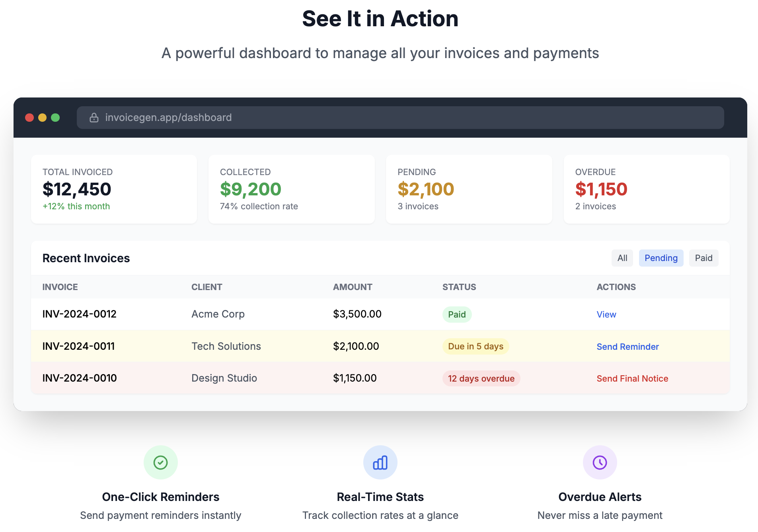Toggle the Paid invoice filter
This screenshot has width=758, height=532.
(x=703, y=258)
